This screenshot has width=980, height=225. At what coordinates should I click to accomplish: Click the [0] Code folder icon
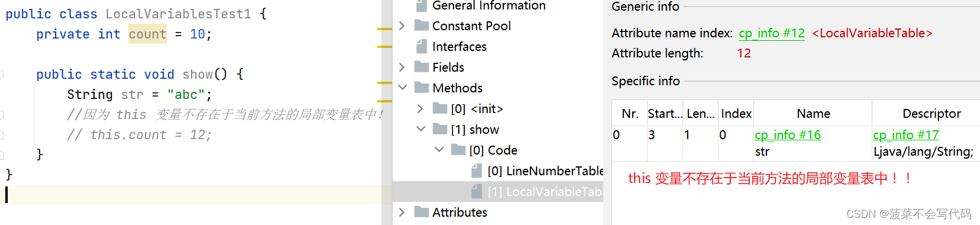(458, 150)
